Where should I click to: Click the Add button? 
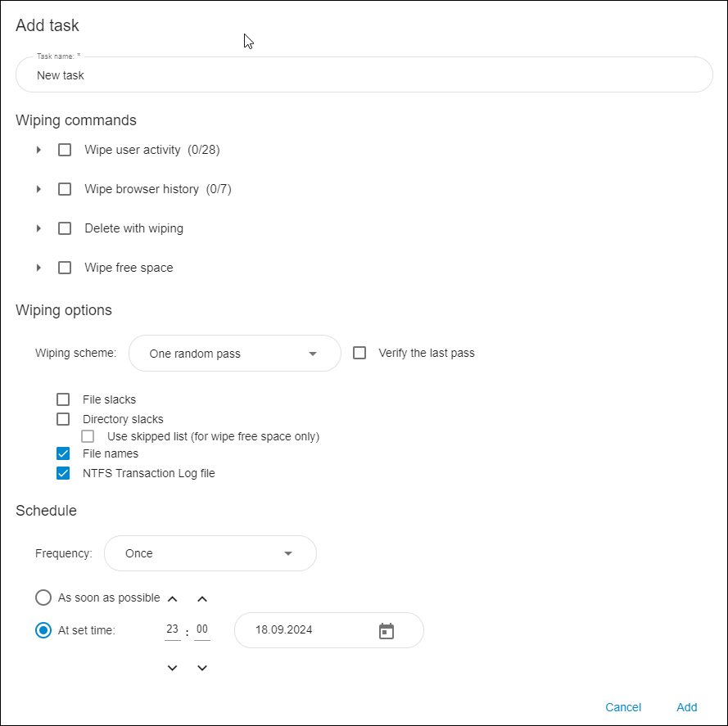tap(687, 707)
